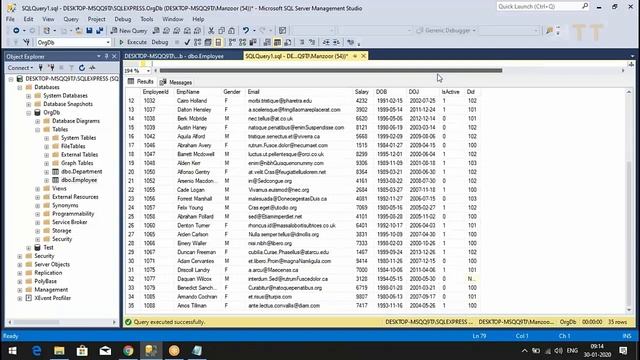Image resolution: width=640 pixels, height=360 pixels.
Task: Expand the Views folder node
Action: (38, 189)
